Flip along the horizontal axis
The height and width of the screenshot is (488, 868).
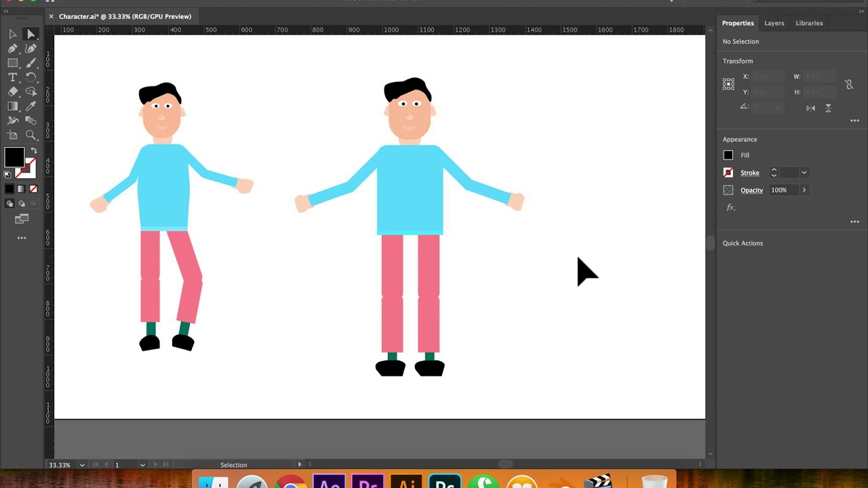[810, 108]
